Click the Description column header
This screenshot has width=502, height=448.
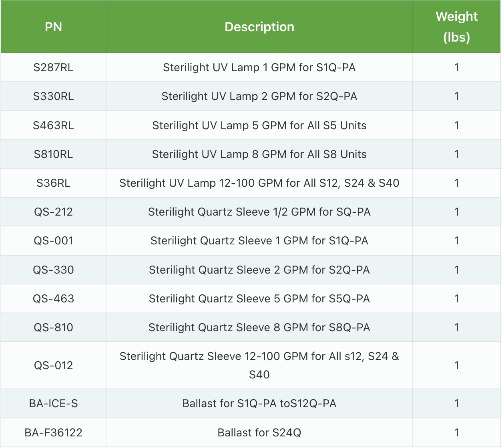click(x=259, y=27)
